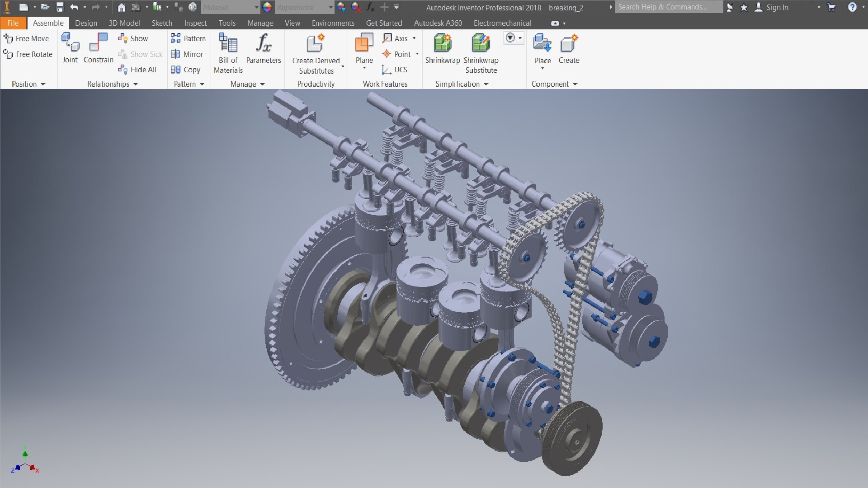Create a work Point
This screenshot has height=488, width=868.
click(396, 54)
